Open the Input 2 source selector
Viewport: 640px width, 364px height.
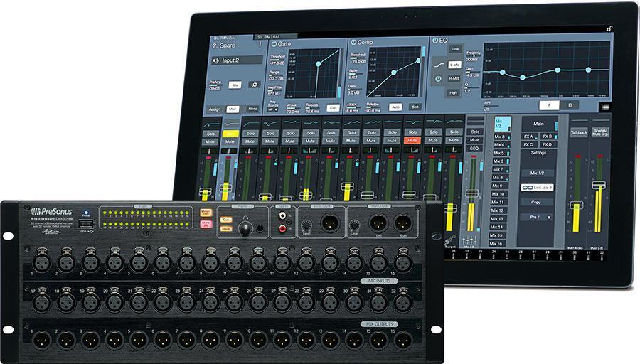pos(237,60)
